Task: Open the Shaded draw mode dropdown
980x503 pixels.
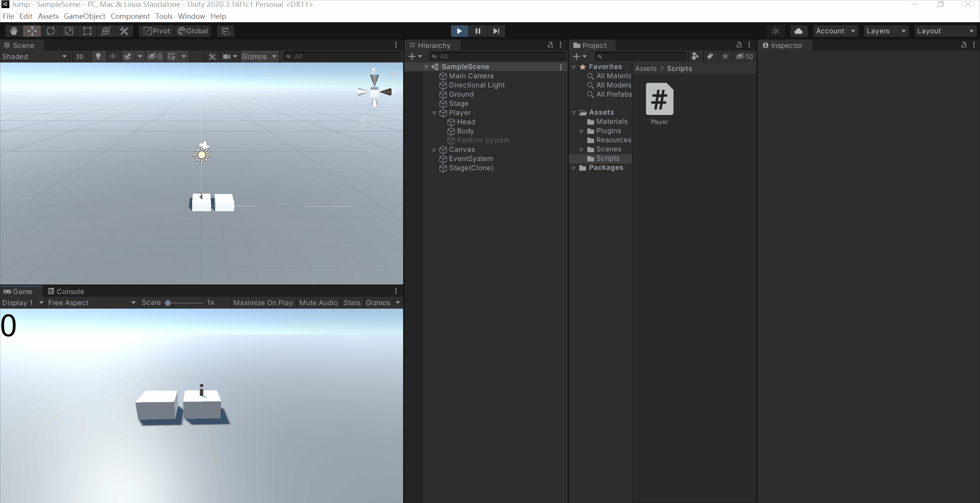Action: [35, 56]
